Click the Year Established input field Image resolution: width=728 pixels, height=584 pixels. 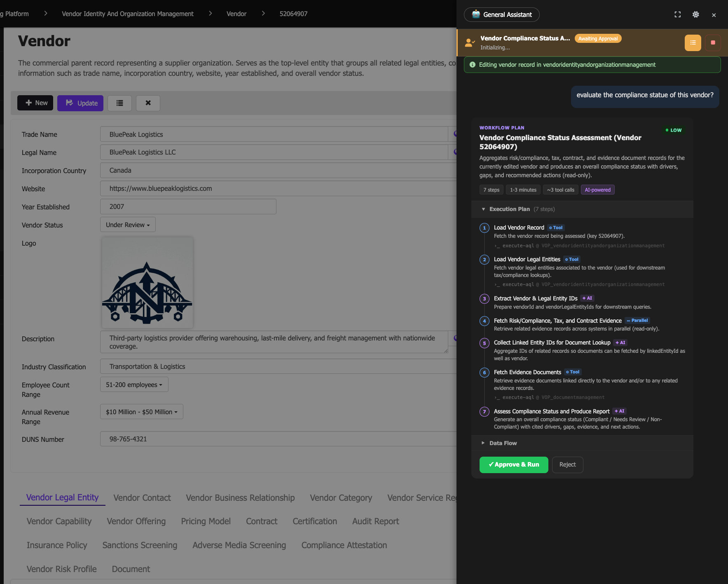[188, 206]
